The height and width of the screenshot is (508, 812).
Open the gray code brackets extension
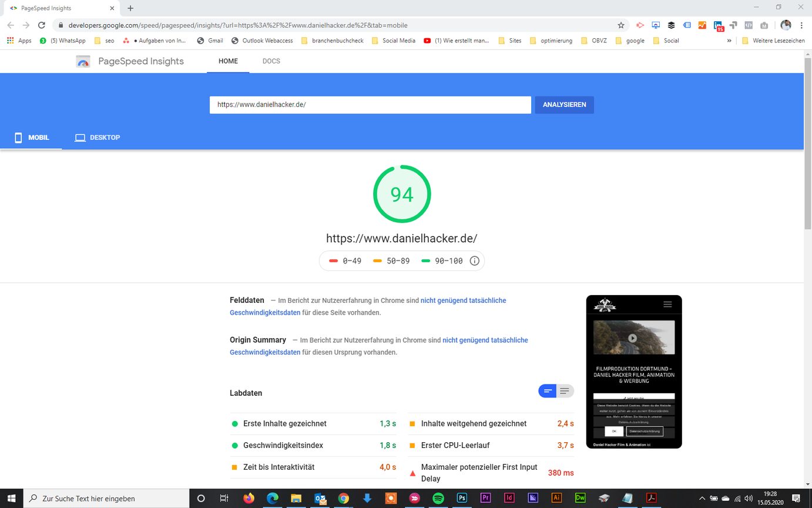(749, 25)
